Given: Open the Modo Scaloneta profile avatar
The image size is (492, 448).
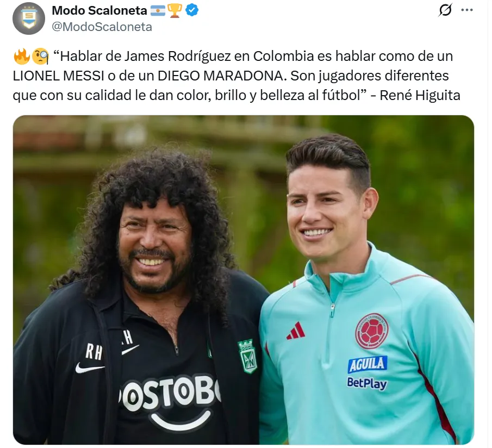Looking at the screenshot, I should (29, 18).
